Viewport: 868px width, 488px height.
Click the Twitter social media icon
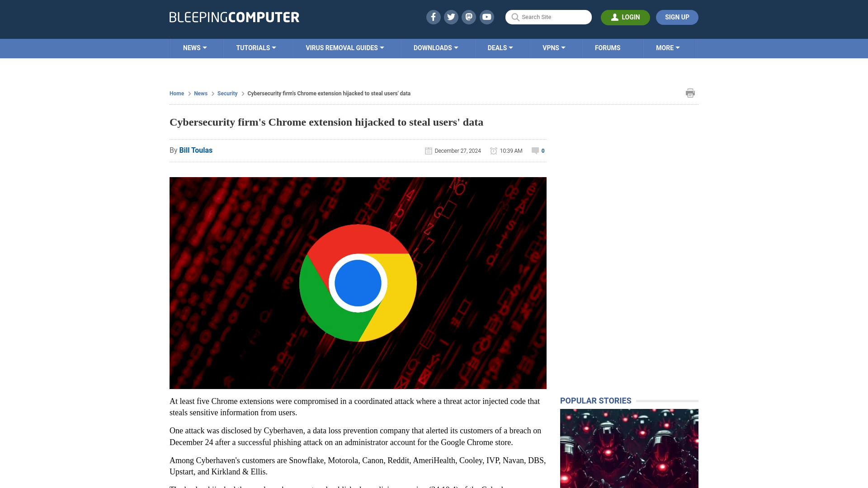coord(451,17)
